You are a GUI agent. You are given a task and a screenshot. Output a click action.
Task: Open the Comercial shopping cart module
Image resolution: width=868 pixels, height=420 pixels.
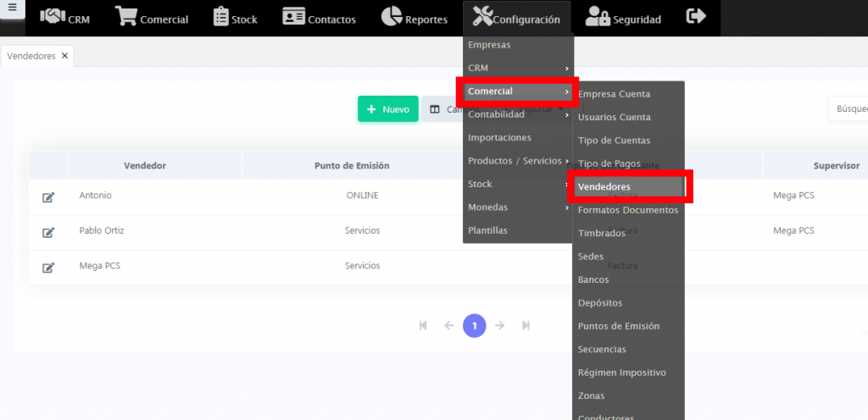(152, 18)
